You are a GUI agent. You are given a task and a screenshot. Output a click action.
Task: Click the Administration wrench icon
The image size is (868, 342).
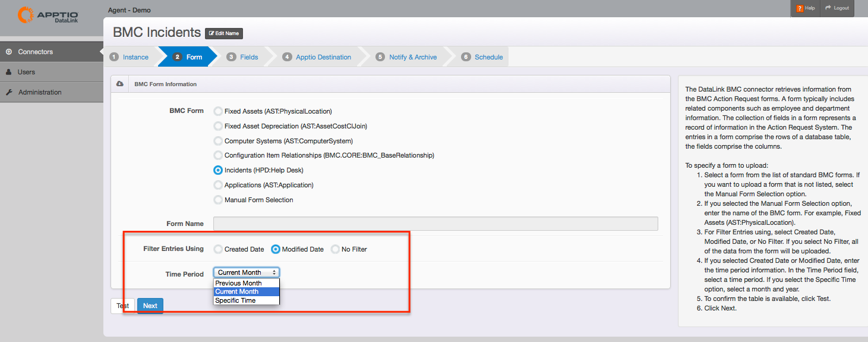click(x=9, y=92)
